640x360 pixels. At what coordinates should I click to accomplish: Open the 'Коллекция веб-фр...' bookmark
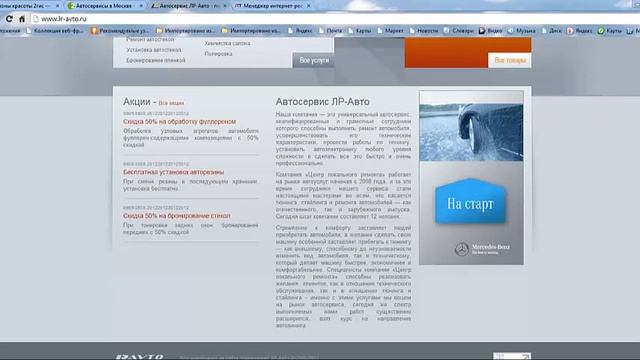(x=55, y=31)
